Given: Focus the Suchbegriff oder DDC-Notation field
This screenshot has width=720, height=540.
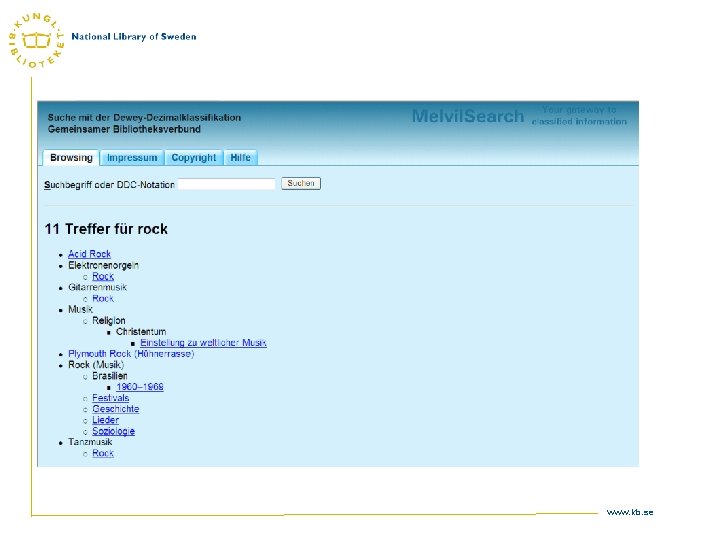Looking at the screenshot, I should click(226, 184).
